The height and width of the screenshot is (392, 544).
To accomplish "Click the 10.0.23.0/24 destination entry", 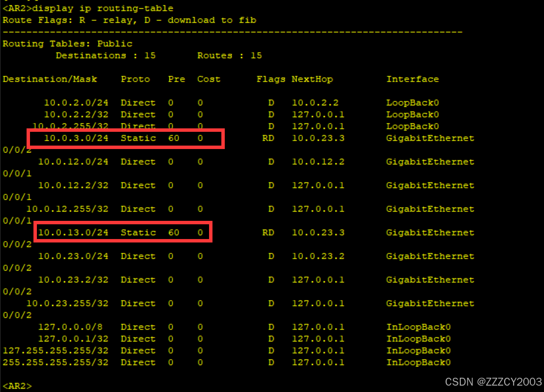I will point(73,256).
